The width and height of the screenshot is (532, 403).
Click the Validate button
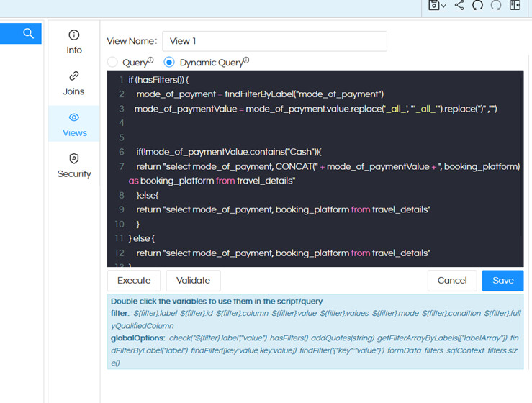pos(193,281)
